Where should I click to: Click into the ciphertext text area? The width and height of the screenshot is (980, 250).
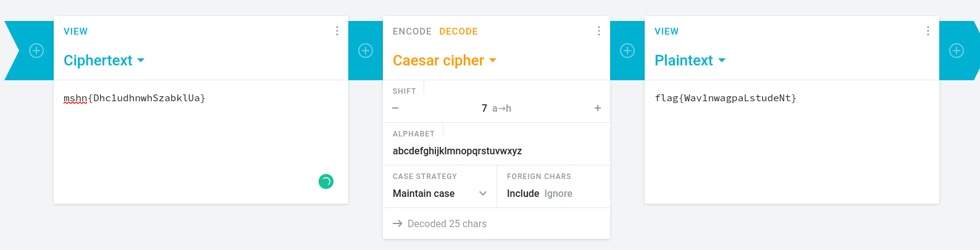[x=201, y=136]
